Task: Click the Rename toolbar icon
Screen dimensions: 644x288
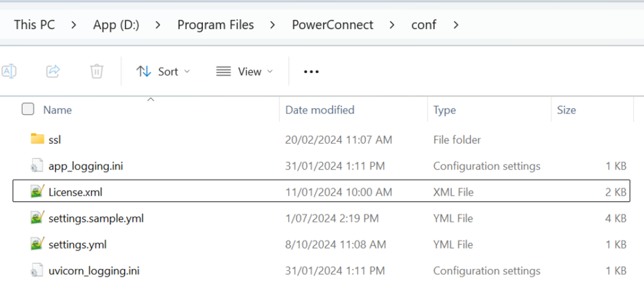Action: tap(9, 72)
